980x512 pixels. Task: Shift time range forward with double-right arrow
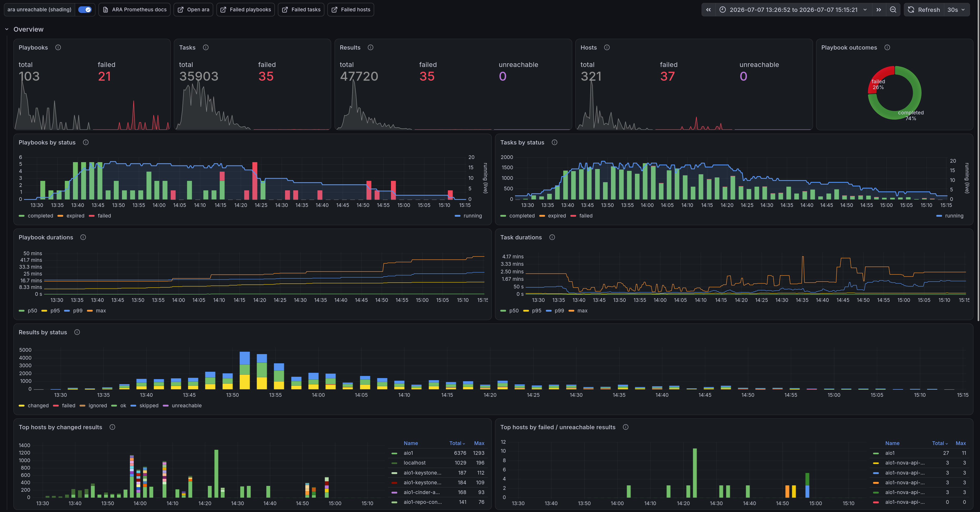click(x=878, y=9)
